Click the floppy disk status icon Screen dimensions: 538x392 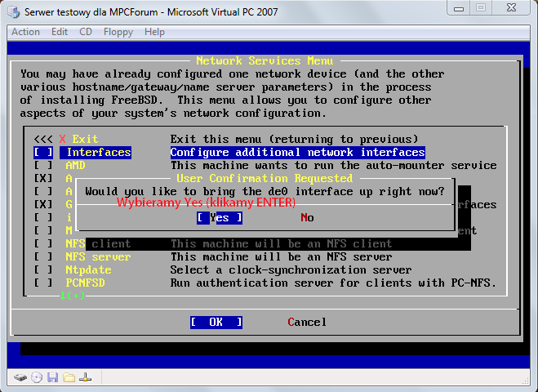coord(52,377)
